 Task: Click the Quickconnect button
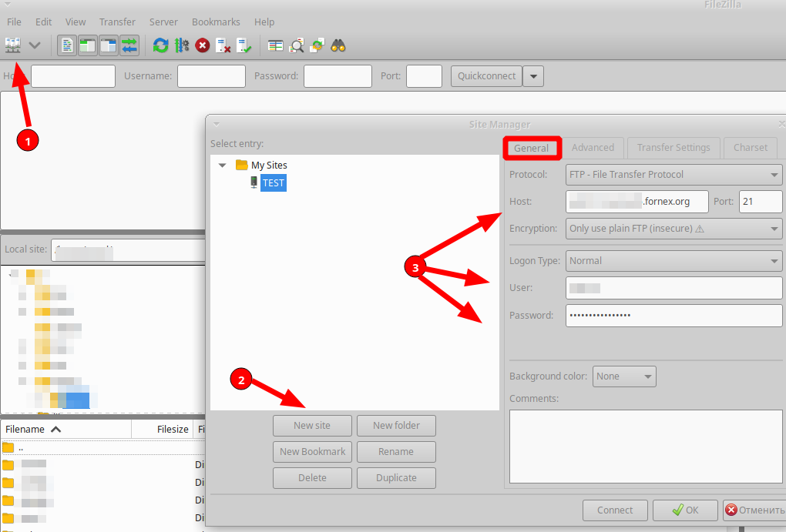486,76
